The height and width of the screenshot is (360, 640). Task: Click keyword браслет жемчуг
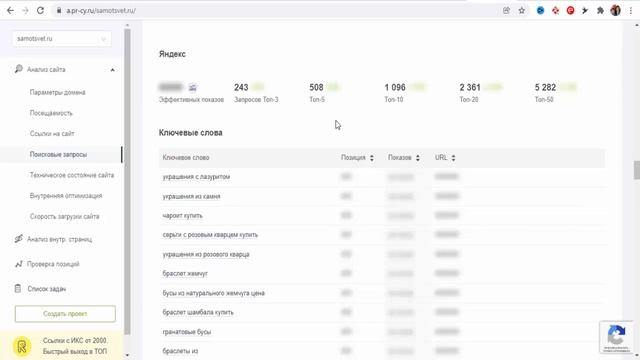(185, 273)
